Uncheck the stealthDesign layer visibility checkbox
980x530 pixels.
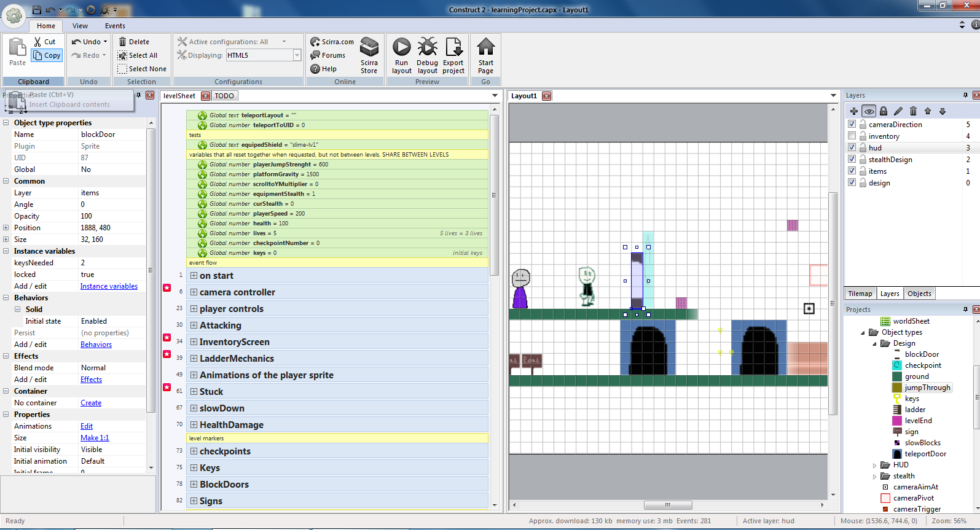point(852,159)
